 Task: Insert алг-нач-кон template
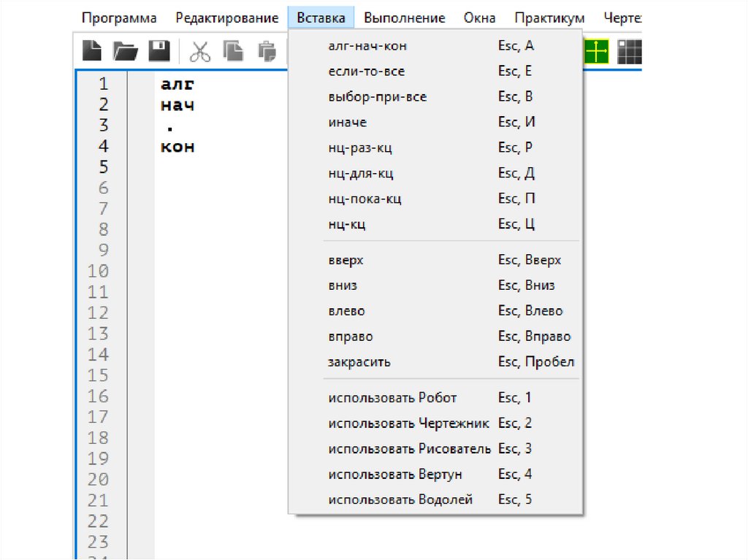pyautogui.click(x=435, y=46)
